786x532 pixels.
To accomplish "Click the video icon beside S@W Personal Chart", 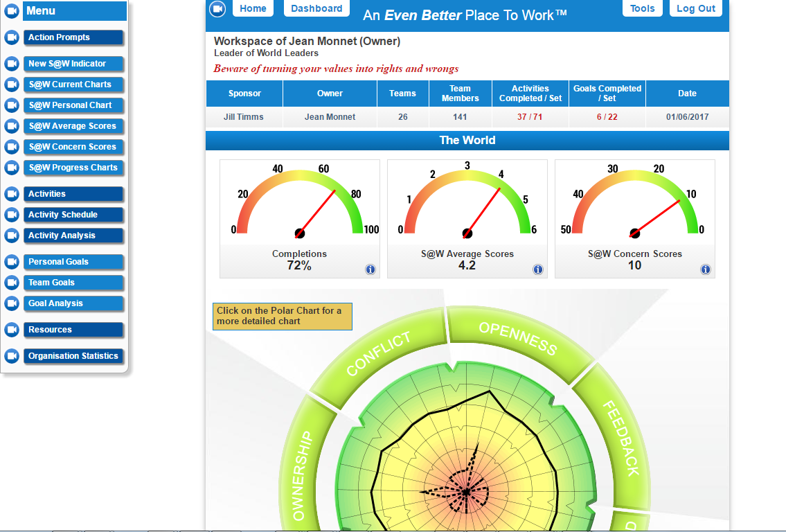I will (x=12, y=105).
